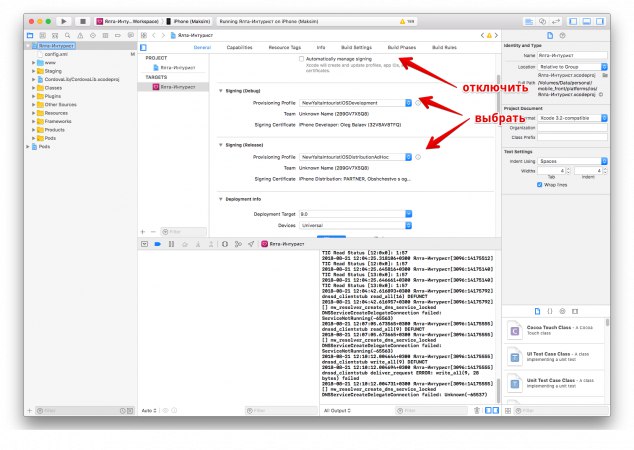Hide the debug area using the toggle icon
This screenshot has height=450, width=634.
(x=144, y=244)
